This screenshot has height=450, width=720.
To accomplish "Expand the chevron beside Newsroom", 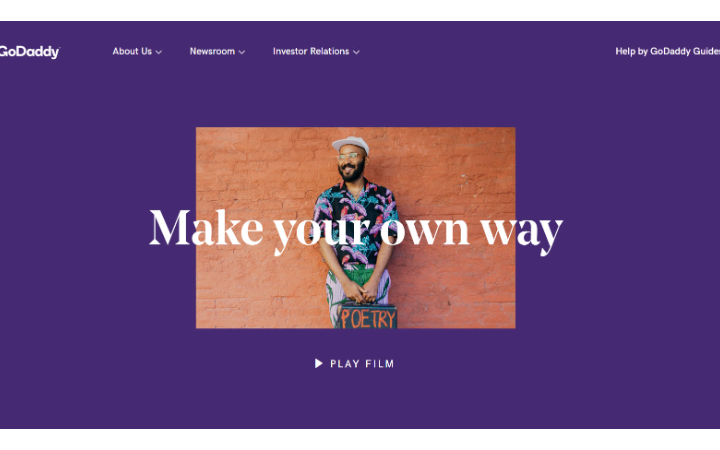I will (x=242, y=52).
